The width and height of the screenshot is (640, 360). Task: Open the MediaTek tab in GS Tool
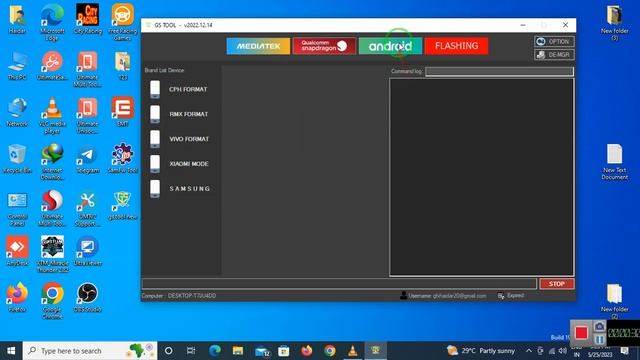[x=258, y=46]
